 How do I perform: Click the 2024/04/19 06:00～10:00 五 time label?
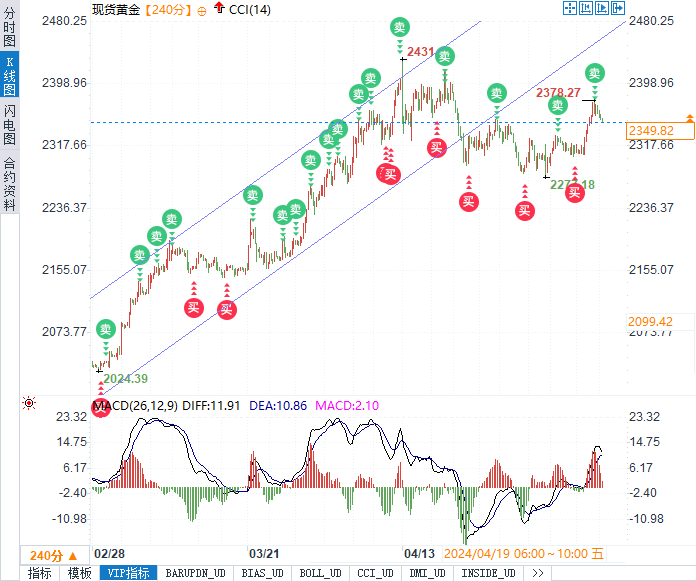click(524, 554)
